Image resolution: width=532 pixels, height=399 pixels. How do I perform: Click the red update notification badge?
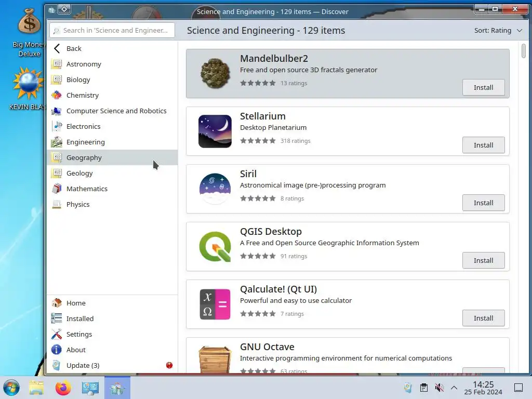[x=169, y=365]
